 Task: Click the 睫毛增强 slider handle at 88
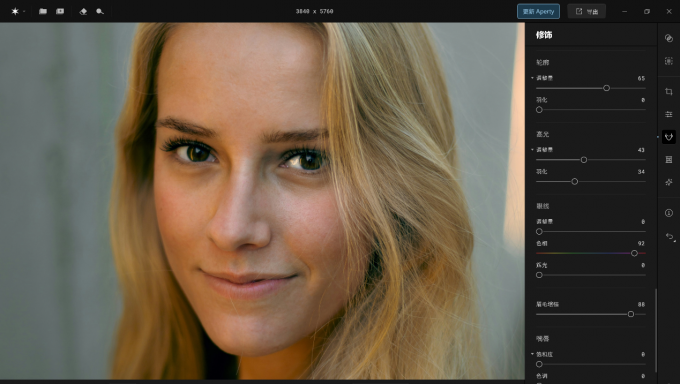pyautogui.click(x=631, y=314)
